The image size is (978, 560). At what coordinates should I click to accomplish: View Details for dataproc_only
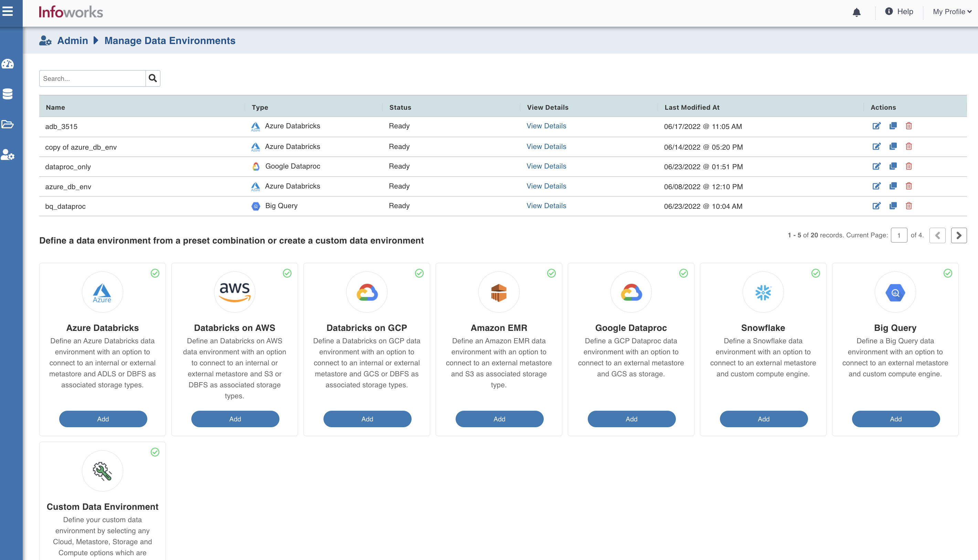(x=546, y=166)
